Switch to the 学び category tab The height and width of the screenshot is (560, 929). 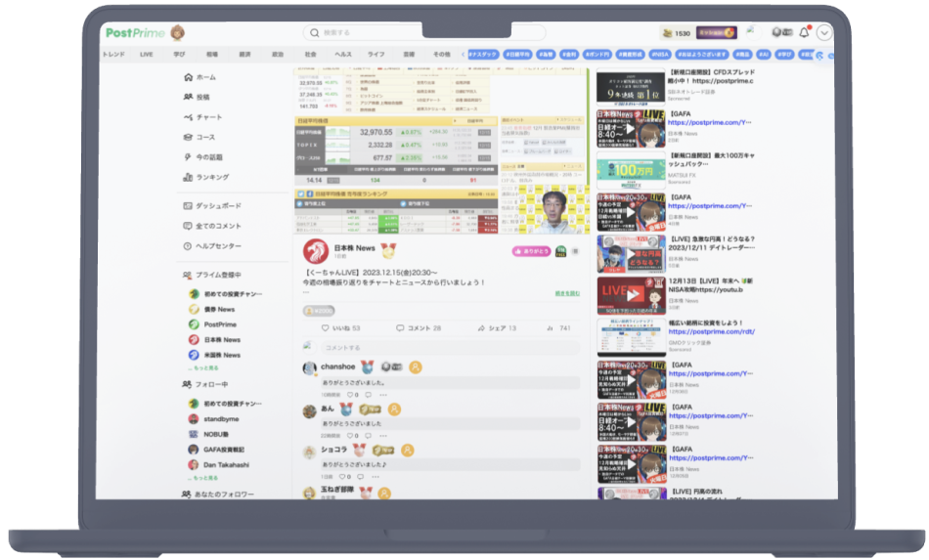click(x=179, y=54)
